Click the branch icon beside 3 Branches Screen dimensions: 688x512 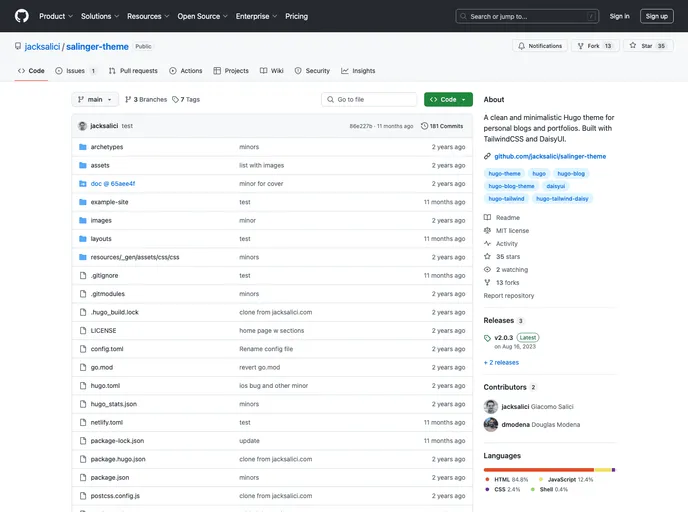coord(128,100)
